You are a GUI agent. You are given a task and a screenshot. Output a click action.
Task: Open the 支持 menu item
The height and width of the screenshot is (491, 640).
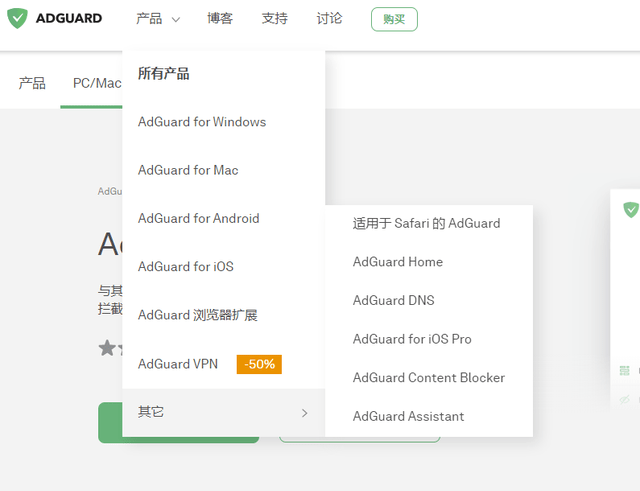pos(274,18)
